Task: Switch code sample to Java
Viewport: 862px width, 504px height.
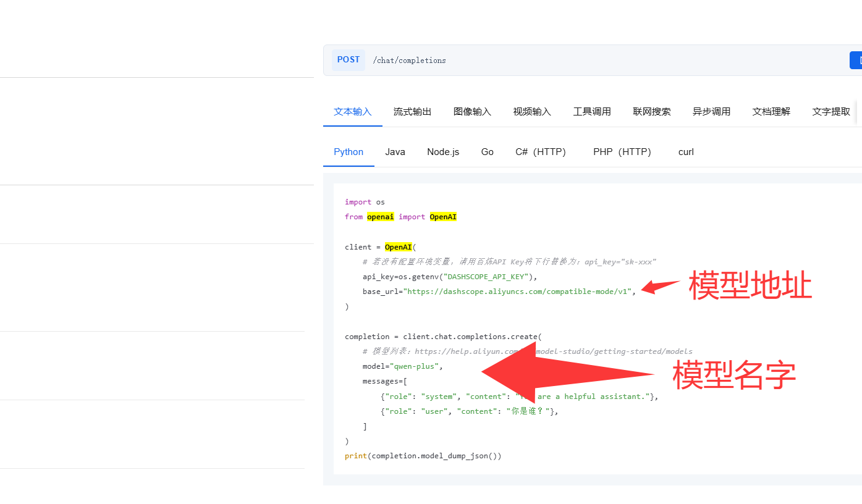Action: pos(395,152)
